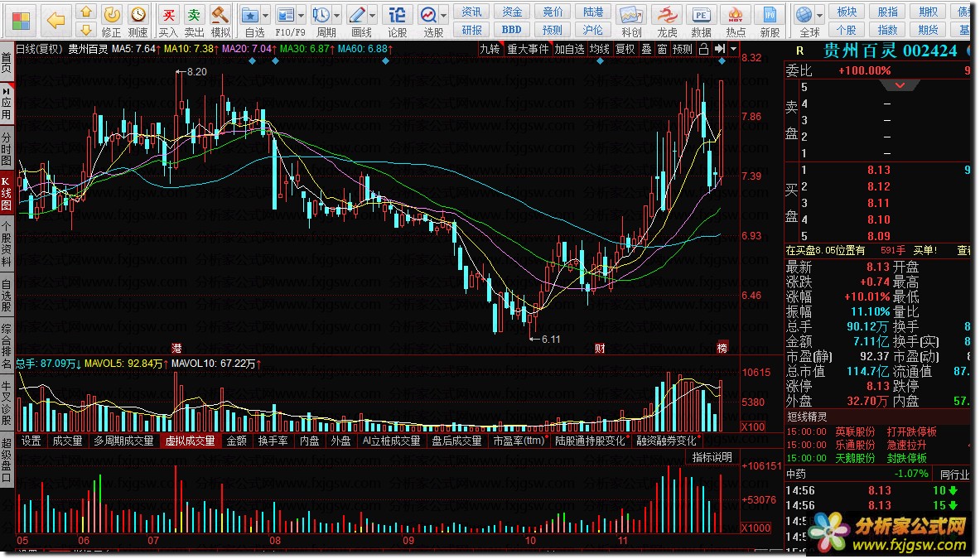Screen dimensions: 980x559
Task: Click the arrow-to-bar icon next to lock
Action: click(x=720, y=49)
